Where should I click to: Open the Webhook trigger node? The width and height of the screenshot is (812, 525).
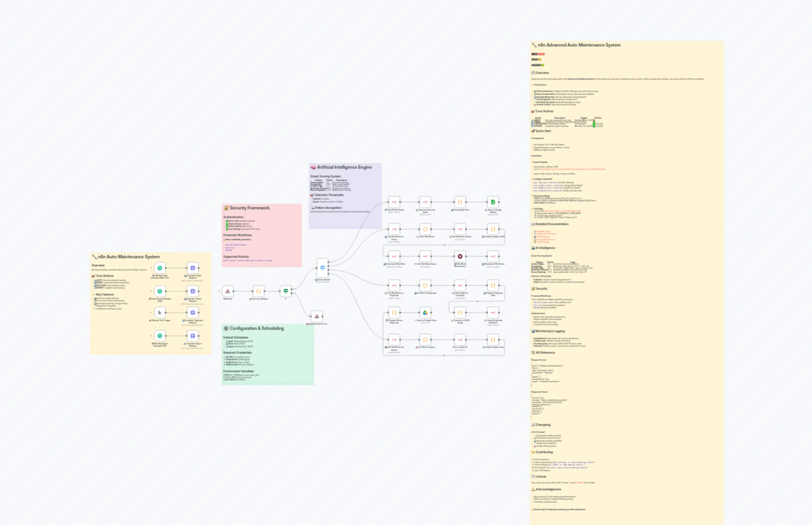[x=228, y=291]
